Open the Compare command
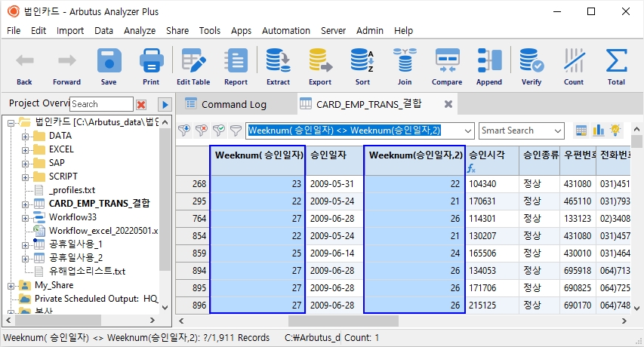This screenshot has width=644, height=347. click(447, 61)
